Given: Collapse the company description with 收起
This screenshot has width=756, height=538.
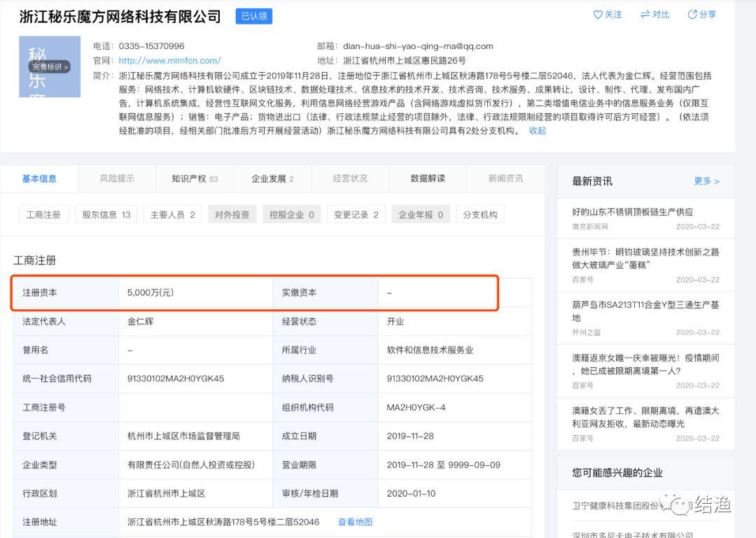Looking at the screenshot, I should click(x=537, y=131).
